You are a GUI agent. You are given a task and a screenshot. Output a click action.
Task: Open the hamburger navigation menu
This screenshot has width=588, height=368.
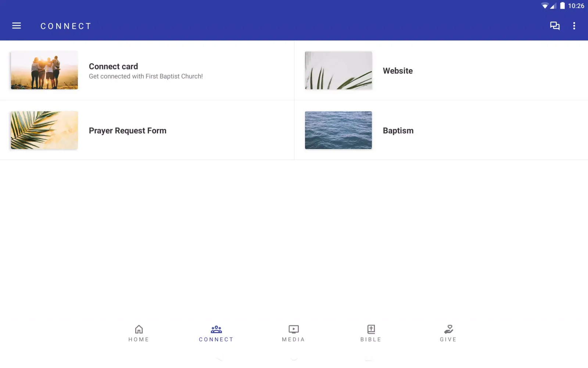[17, 26]
